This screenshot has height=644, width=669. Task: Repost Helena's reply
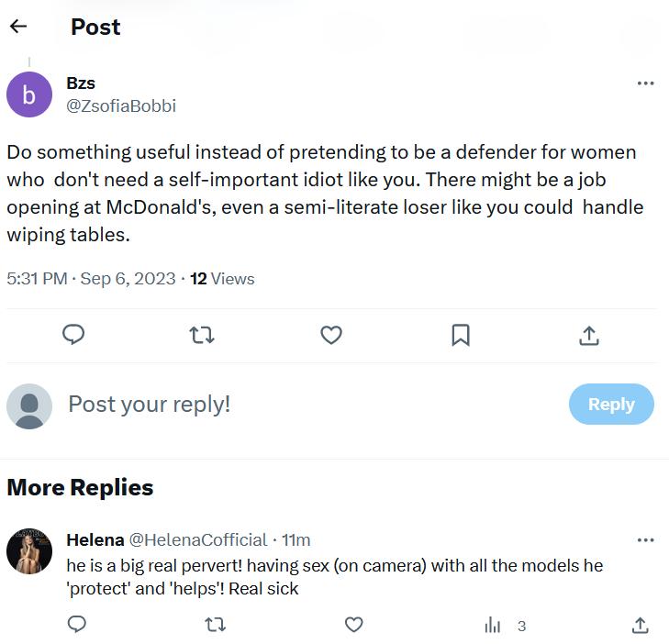215,625
